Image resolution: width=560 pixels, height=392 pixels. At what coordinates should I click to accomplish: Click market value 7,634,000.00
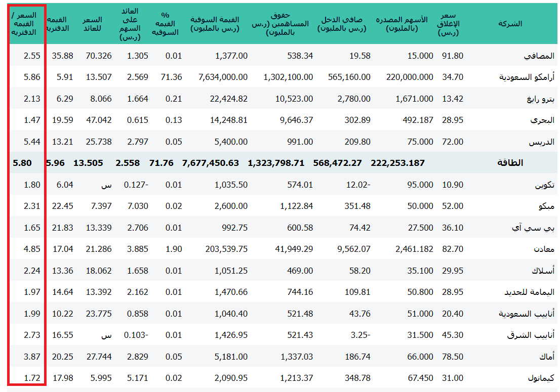(x=223, y=77)
